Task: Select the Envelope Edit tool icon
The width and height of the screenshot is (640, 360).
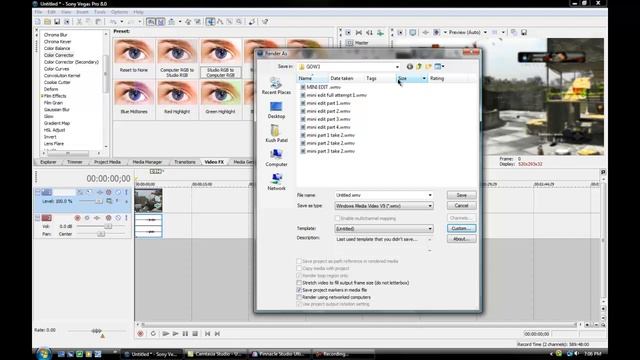Action: 220,22
